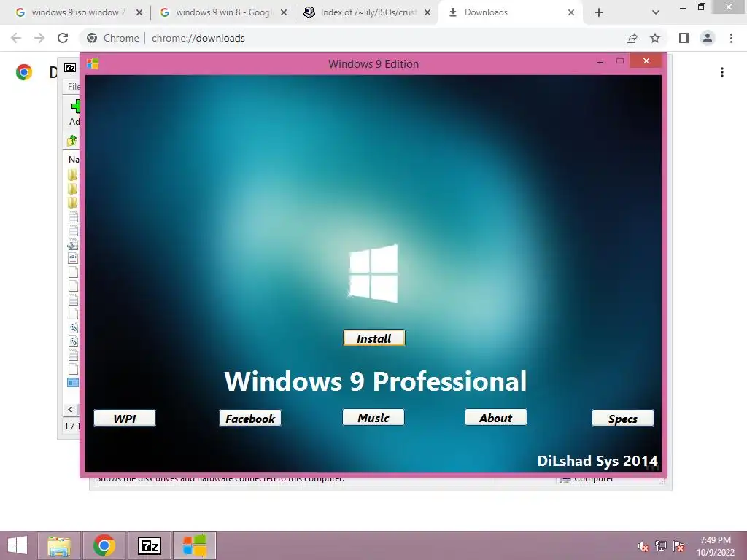
Task: Open a new Chrome tab
Action: point(599,13)
